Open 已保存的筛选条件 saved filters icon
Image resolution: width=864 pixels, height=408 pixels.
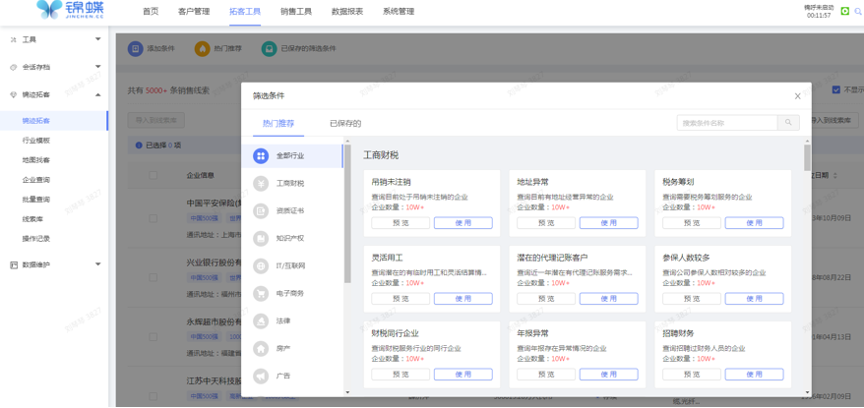tap(269, 49)
